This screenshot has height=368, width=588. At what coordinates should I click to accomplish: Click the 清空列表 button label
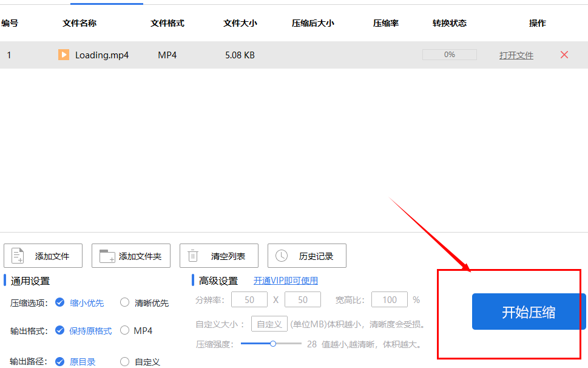pos(228,256)
